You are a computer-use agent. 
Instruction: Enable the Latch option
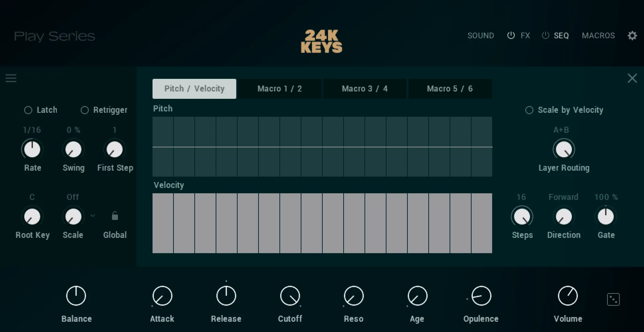(28, 110)
